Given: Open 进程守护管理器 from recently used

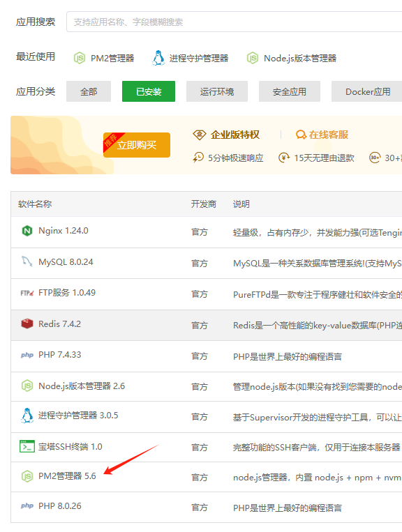Looking at the screenshot, I should (x=199, y=59).
